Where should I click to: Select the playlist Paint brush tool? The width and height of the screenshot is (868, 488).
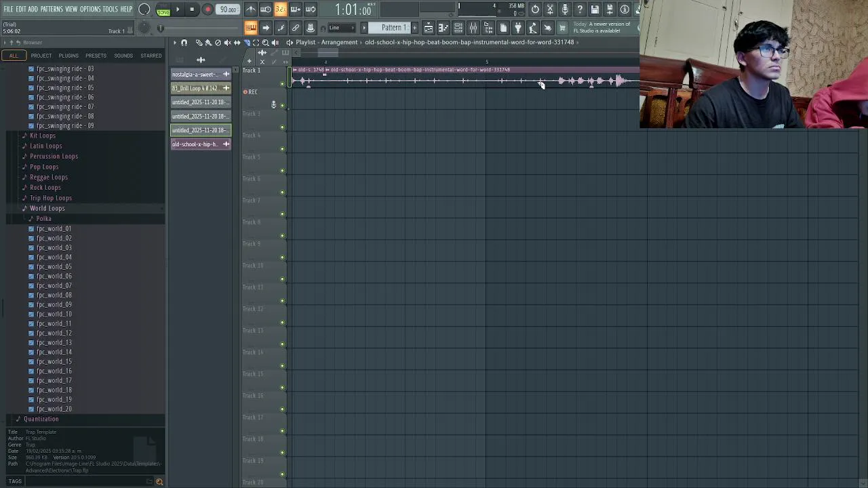(x=208, y=43)
